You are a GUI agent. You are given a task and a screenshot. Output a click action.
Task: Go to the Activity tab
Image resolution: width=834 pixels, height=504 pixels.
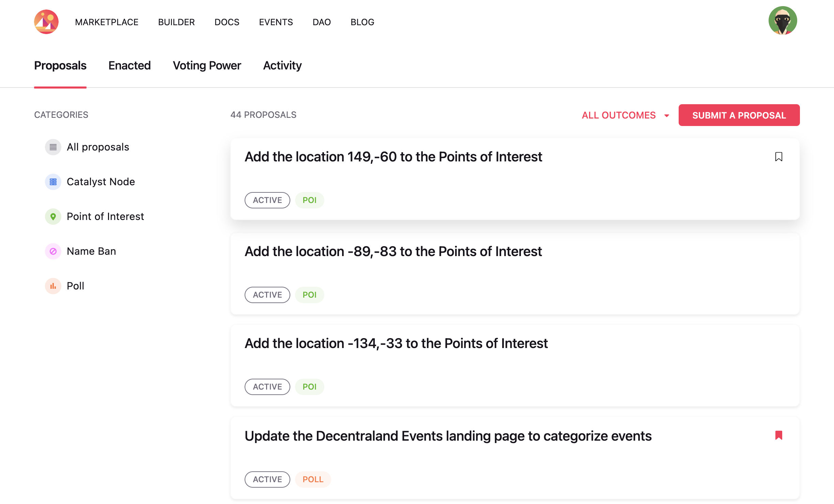[282, 65]
